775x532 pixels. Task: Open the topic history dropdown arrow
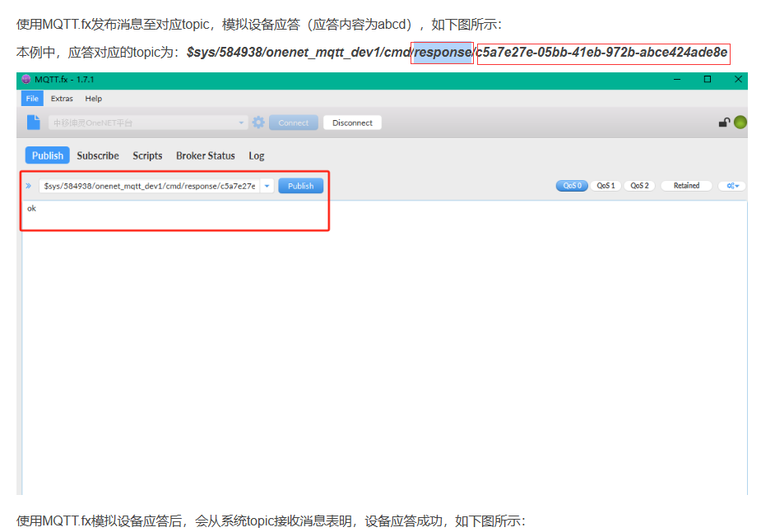pos(267,186)
